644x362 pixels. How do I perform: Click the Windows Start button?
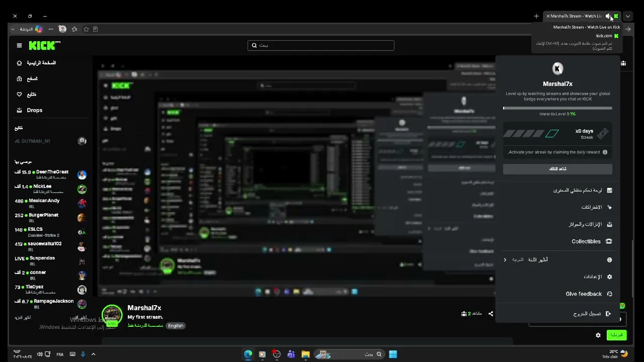(393, 354)
